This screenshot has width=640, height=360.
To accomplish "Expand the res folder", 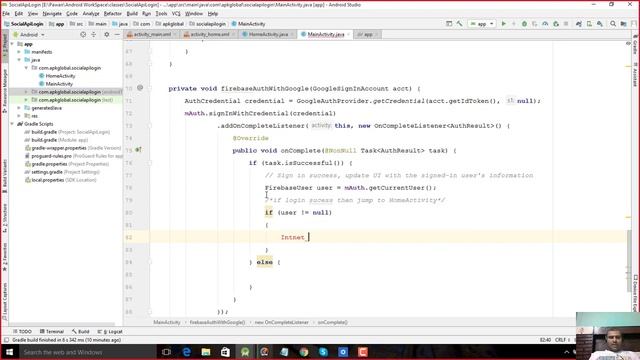I will pos(19,116).
